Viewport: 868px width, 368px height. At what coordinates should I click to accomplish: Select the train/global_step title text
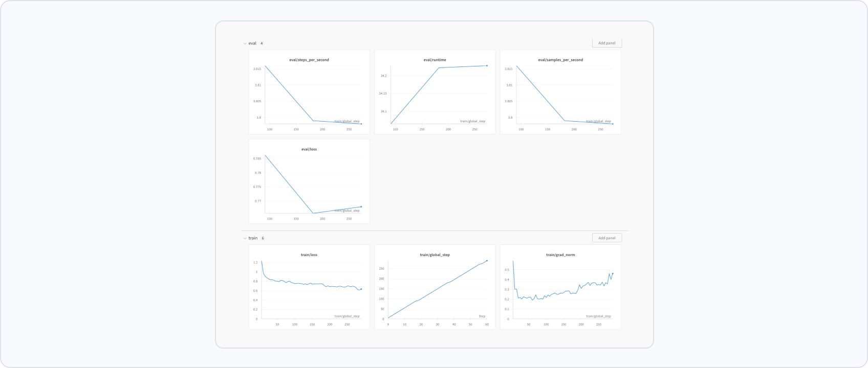click(435, 255)
